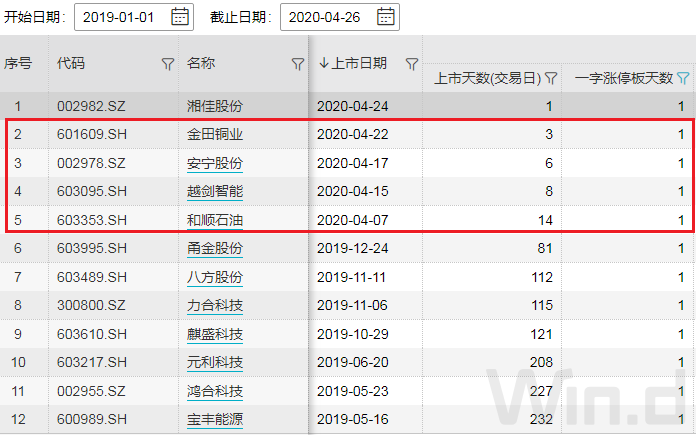Open the 宝丰能源 stock link
Image resolution: width=696 pixels, height=435 pixels.
pyautogui.click(x=215, y=419)
